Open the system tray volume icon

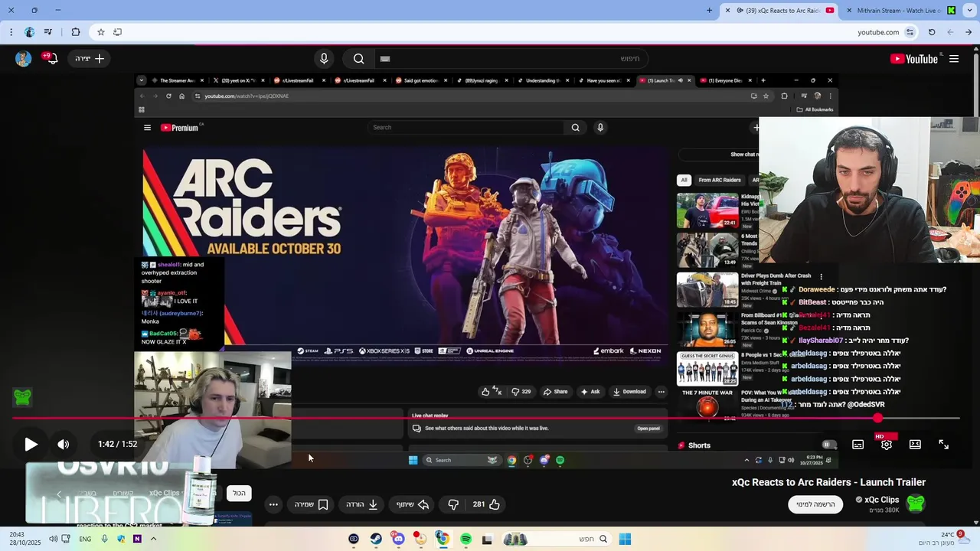point(53,539)
